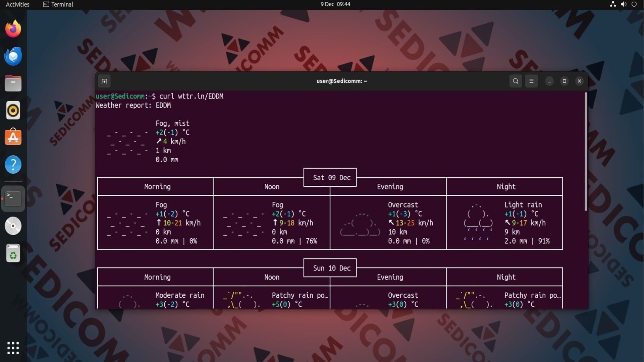Click the Activities button
The image size is (644, 362).
18,4
